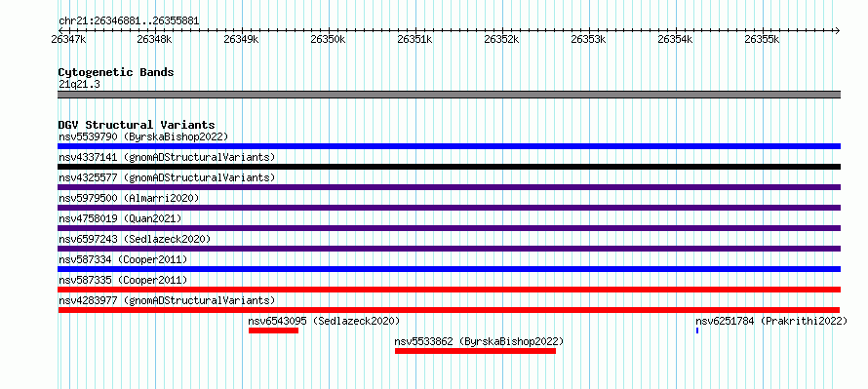Click the Cytogenetic Bands track title
868x389 pixels.
116,72
